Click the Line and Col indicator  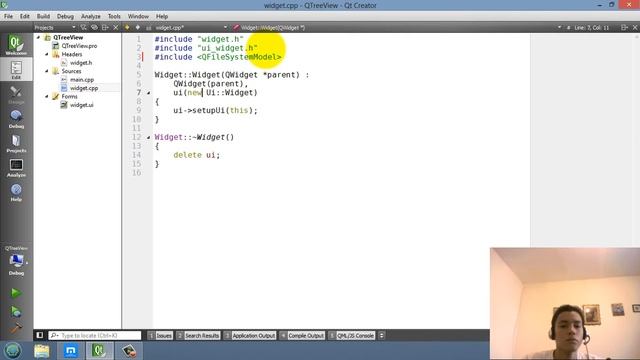[x=591, y=27]
